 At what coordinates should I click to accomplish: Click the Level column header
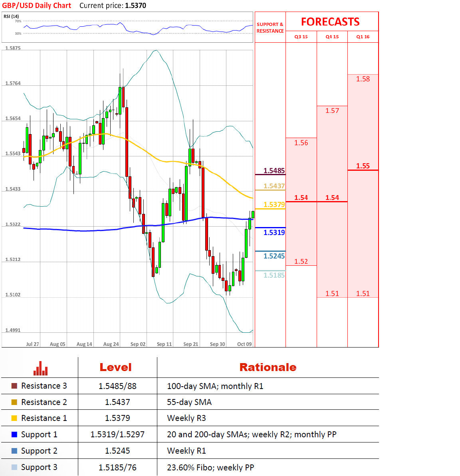pyautogui.click(x=116, y=367)
